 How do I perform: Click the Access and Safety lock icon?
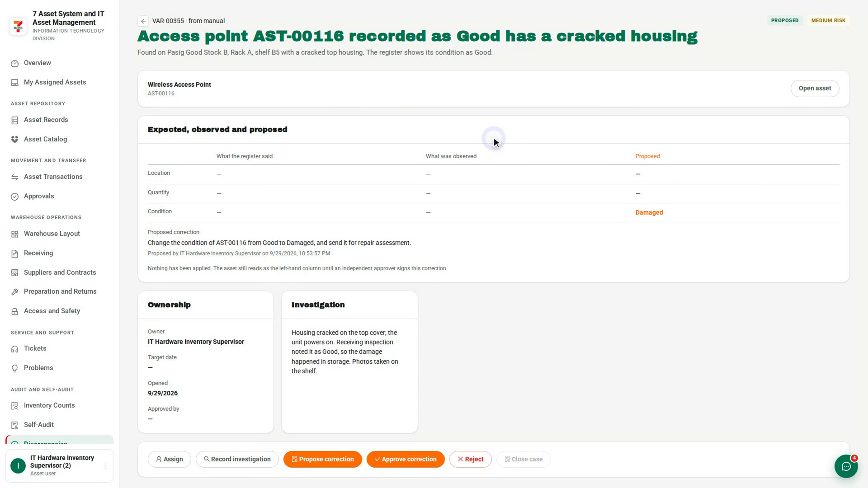[14, 311]
